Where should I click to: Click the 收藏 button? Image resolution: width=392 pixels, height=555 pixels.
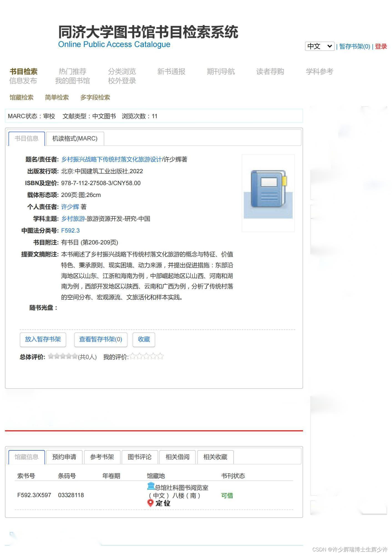pyautogui.click(x=144, y=339)
